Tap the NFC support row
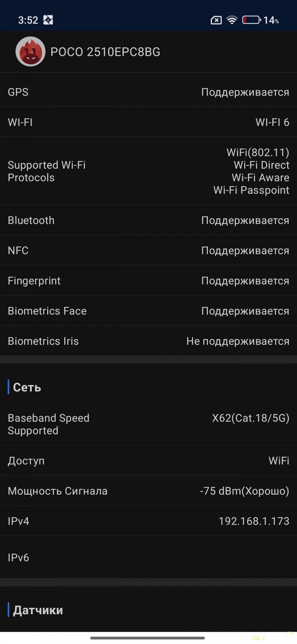297x644 pixels. [148, 250]
